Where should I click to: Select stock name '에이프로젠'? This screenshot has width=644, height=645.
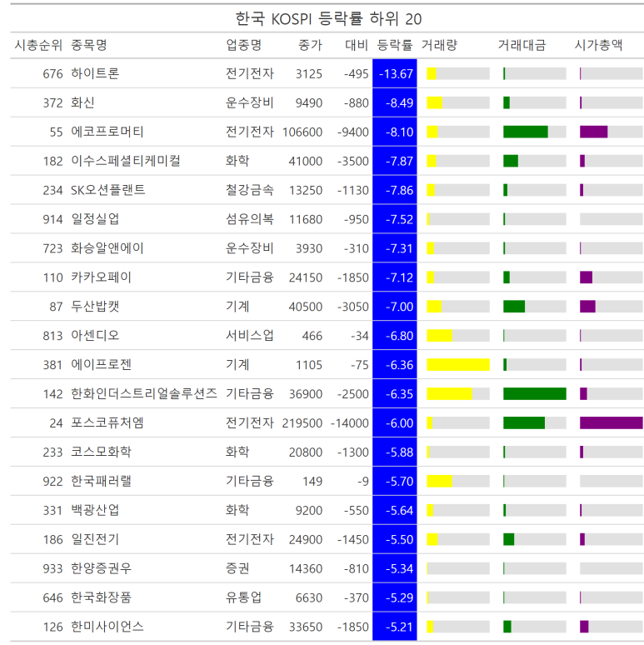tap(101, 365)
